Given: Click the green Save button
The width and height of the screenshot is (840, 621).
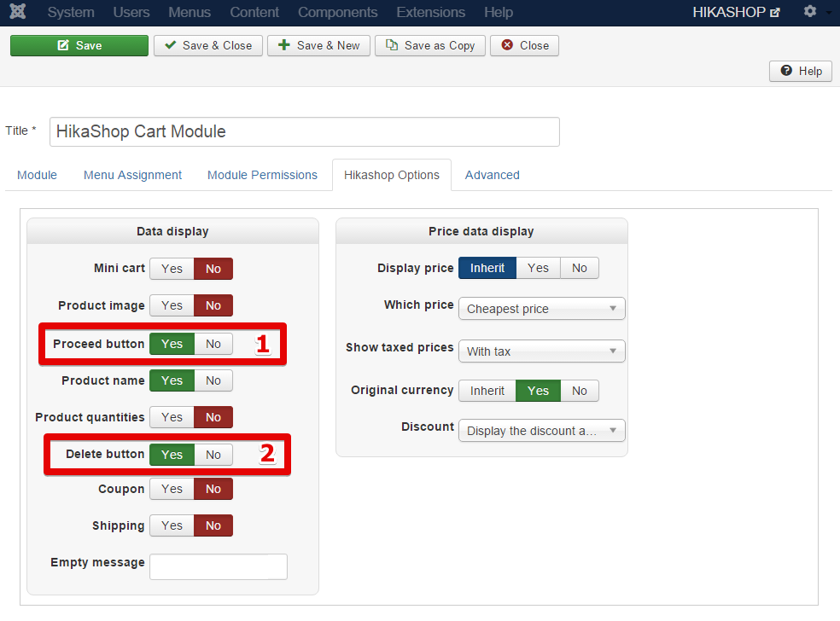Looking at the screenshot, I should [79, 45].
